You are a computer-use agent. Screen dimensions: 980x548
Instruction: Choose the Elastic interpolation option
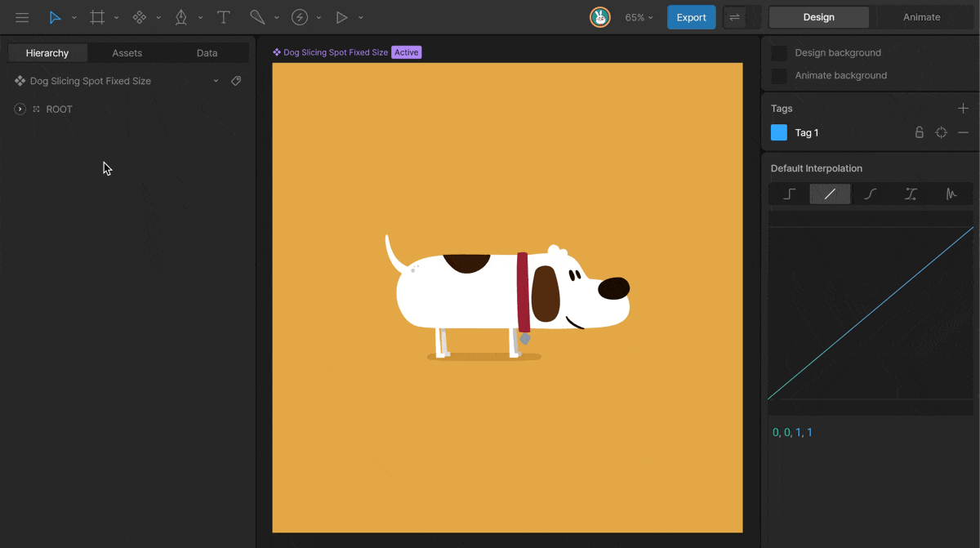[x=951, y=194]
